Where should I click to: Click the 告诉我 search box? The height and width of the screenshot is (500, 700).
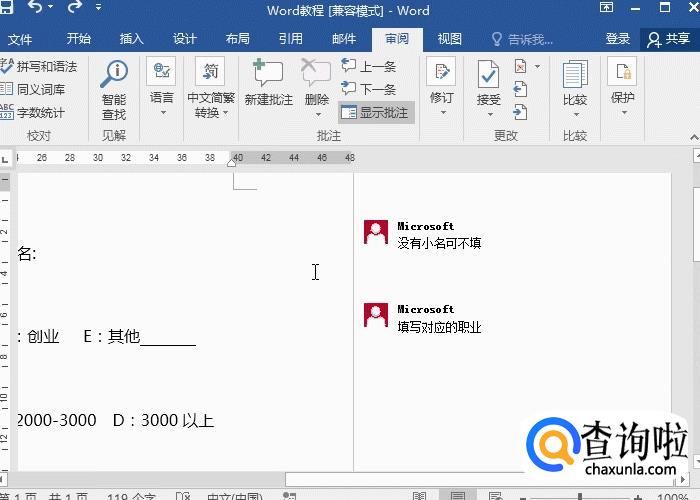point(523,39)
